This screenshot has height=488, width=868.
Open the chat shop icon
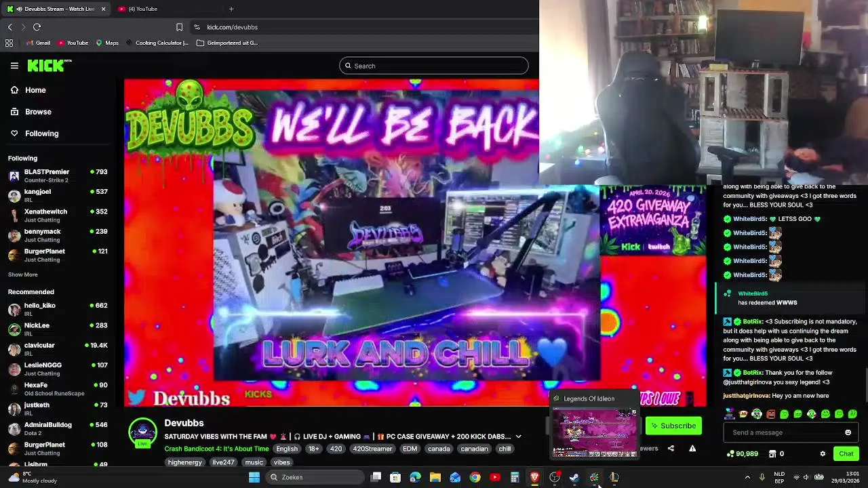pyautogui.click(x=772, y=454)
